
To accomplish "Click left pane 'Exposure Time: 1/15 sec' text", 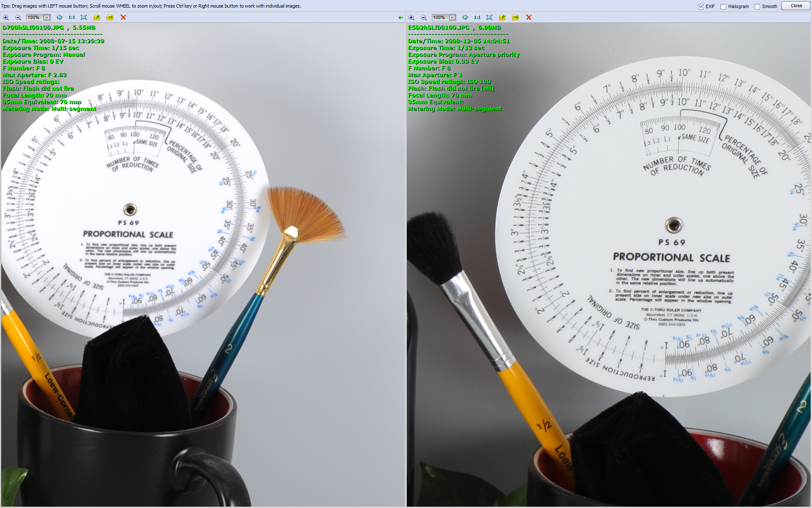I will [x=41, y=48].
